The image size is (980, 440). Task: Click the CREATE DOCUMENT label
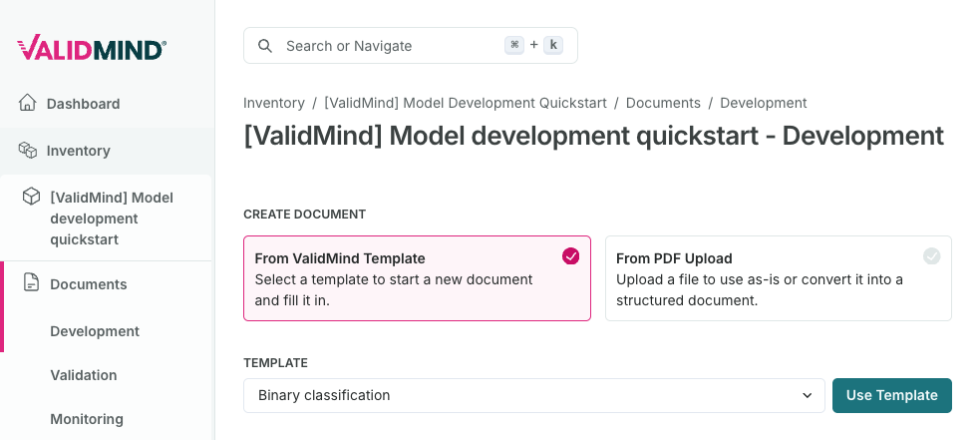coord(305,215)
